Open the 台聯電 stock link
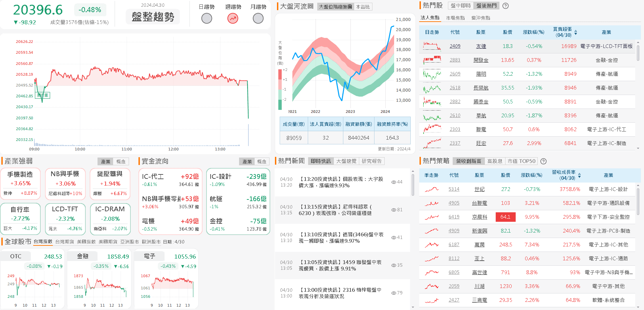Viewport: 644px width, 310px height. pos(480,203)
